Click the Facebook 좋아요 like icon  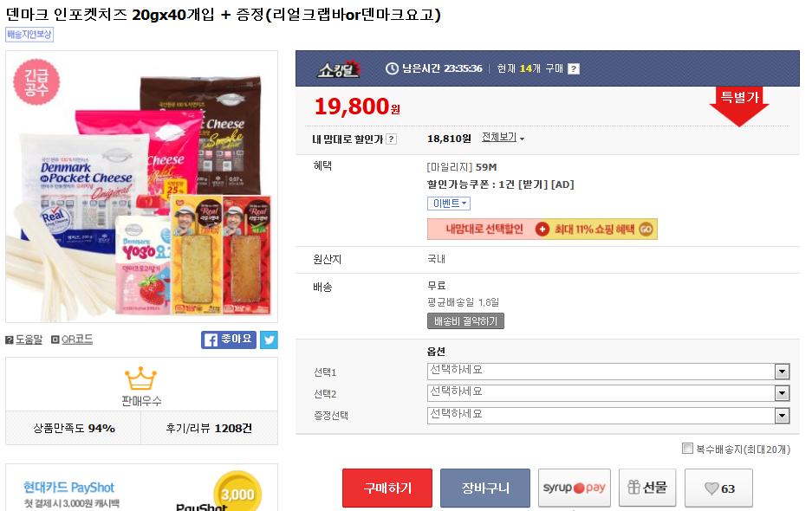[229, 340]
